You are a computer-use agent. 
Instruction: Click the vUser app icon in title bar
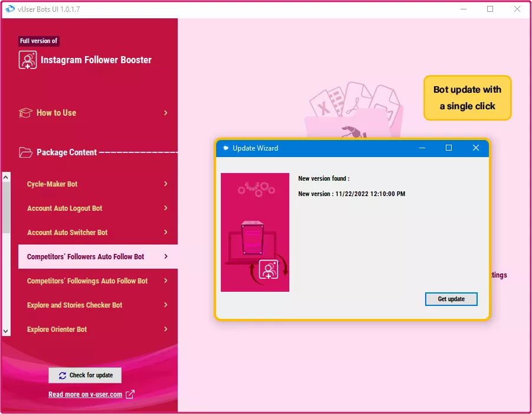tap(10, 9)
